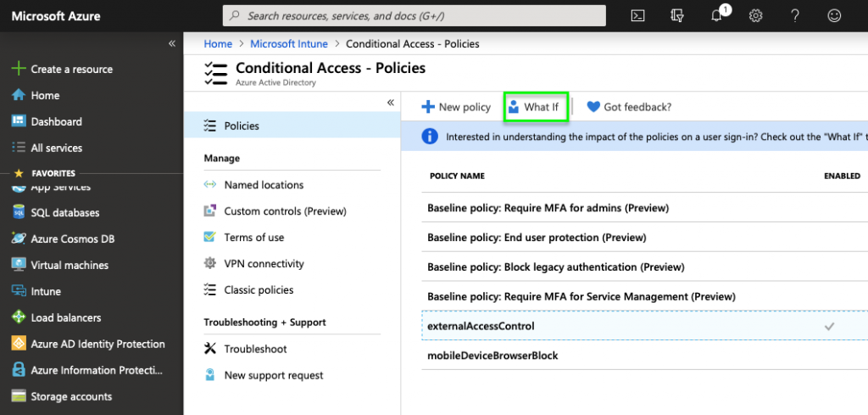
Task: Click the feedback smiley face icon
Action: pyautogui.click(x=834, y=15)
